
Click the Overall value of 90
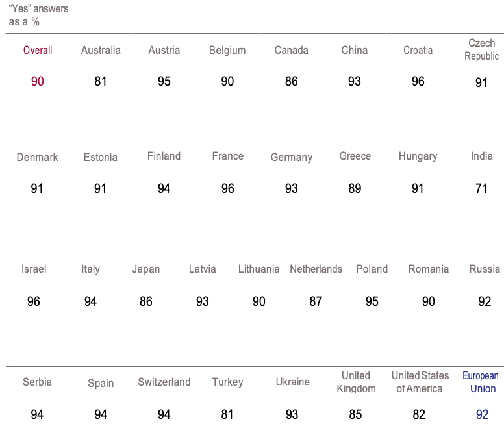[38, 81]
